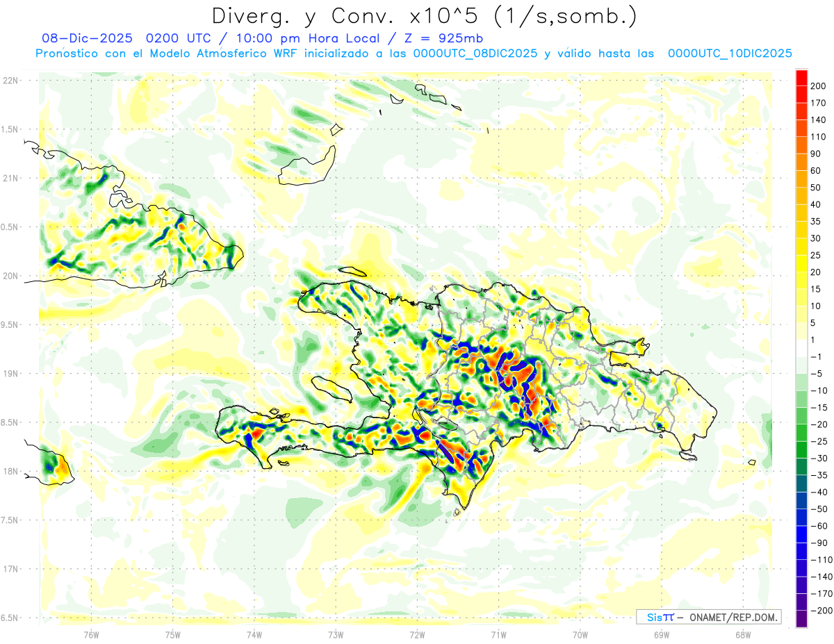Click the 110 value on the color scale
Viewport: 834px width, 644px height.
click(x=817, y=137)
